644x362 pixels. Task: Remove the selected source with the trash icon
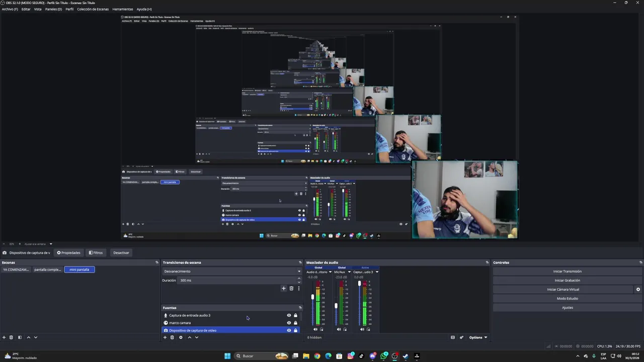pyautogui.click(x=172, y=337)
